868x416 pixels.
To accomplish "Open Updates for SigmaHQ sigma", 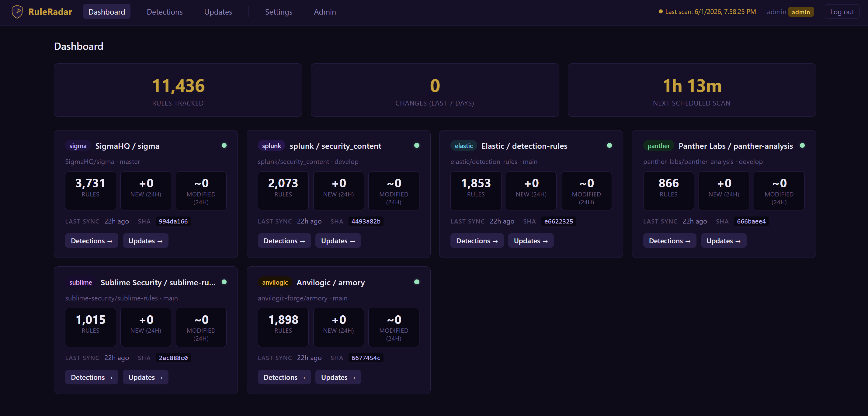I will tap(146, 241).
